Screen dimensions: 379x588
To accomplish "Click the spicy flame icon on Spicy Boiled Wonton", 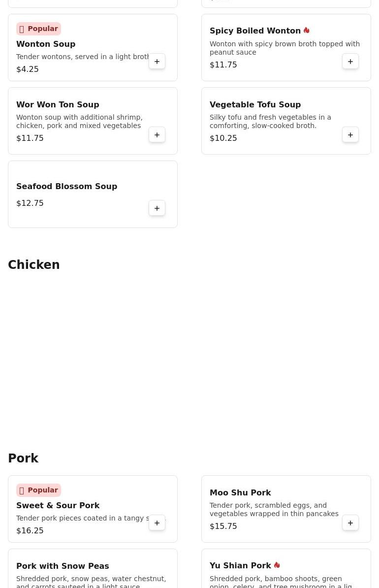I will tap(307, 31).
